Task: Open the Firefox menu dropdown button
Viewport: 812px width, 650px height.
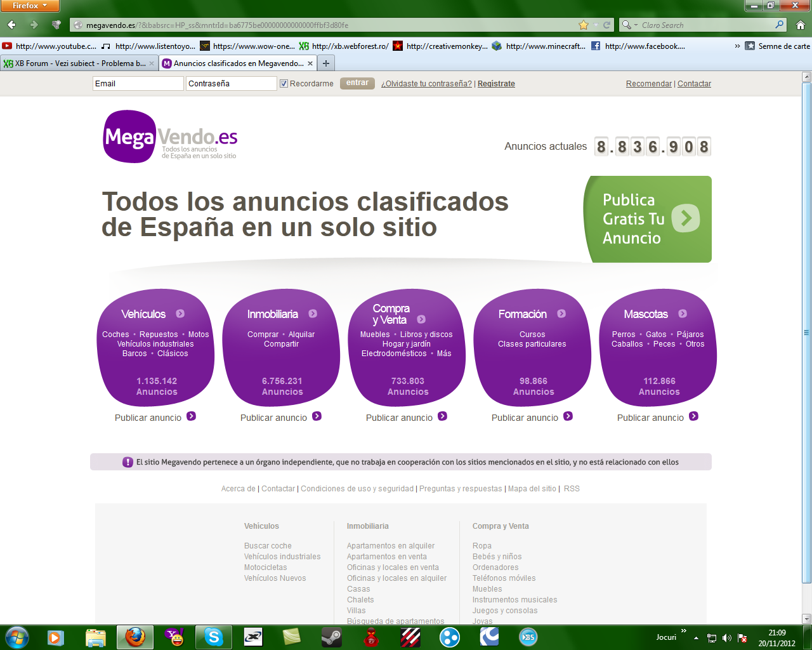Action: click(30, 6)
